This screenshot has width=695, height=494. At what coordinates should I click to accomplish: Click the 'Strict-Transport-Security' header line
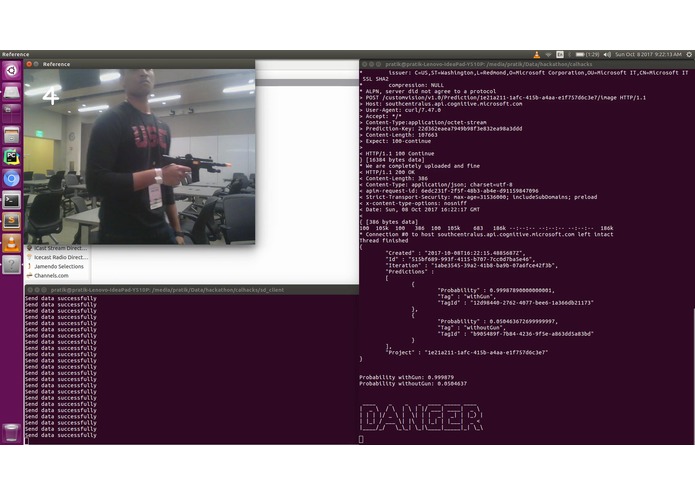[478, 197]
